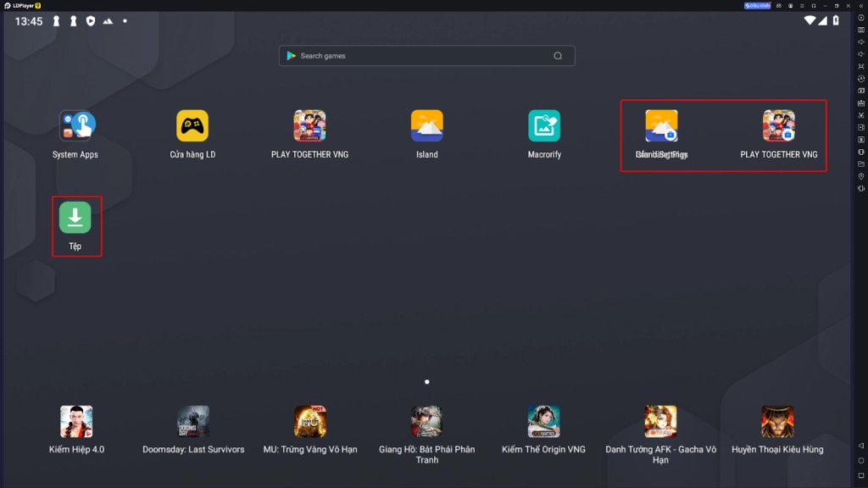Open the System Apps folder
The width and height of the screenshot is (868, 488).
click(x=76, y=125)
